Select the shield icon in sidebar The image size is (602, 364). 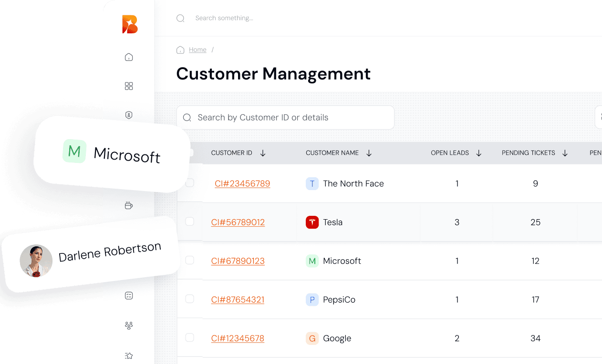[x=129, y=115]
